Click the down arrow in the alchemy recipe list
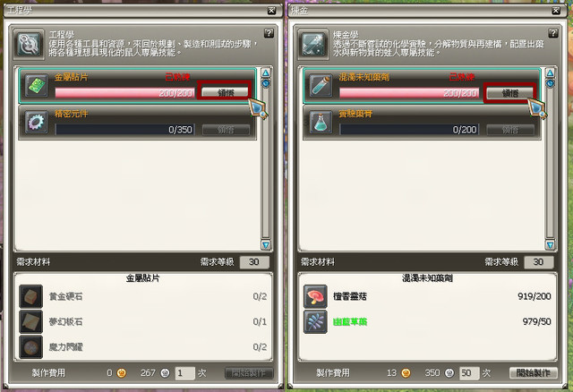The width and height of the screenshot is (573, 392). click(x=550, y=244)
